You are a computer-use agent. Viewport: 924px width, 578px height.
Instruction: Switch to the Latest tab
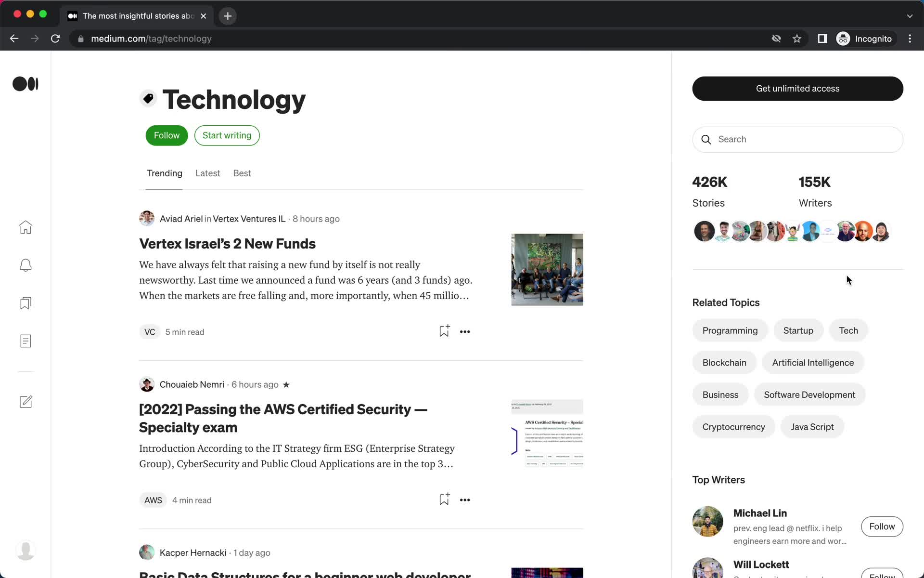point(207,174)
